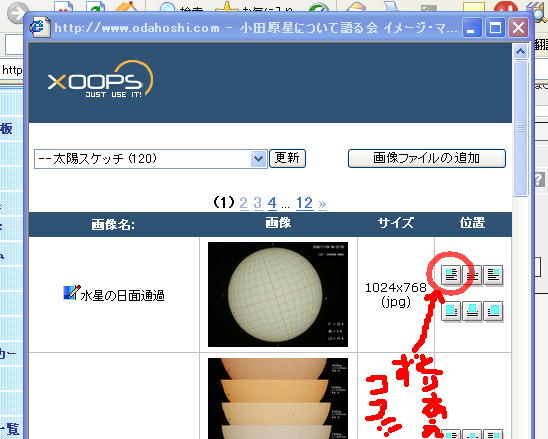The height and width of the screenshot is (439, 548).
Task: Click the 更新 button
Action: [x=287, y=158]
